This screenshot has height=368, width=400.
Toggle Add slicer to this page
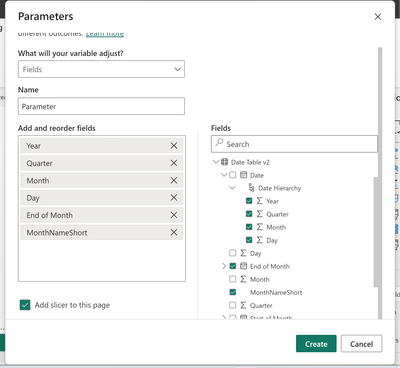[x=25, y=305]
